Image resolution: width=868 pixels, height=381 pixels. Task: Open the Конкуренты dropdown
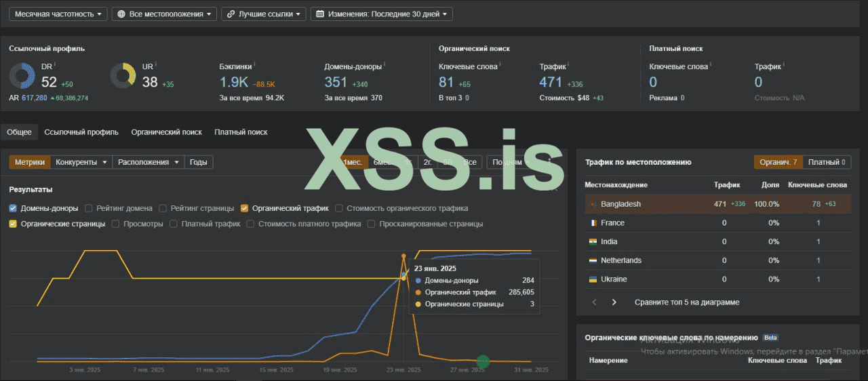point(81,162)
